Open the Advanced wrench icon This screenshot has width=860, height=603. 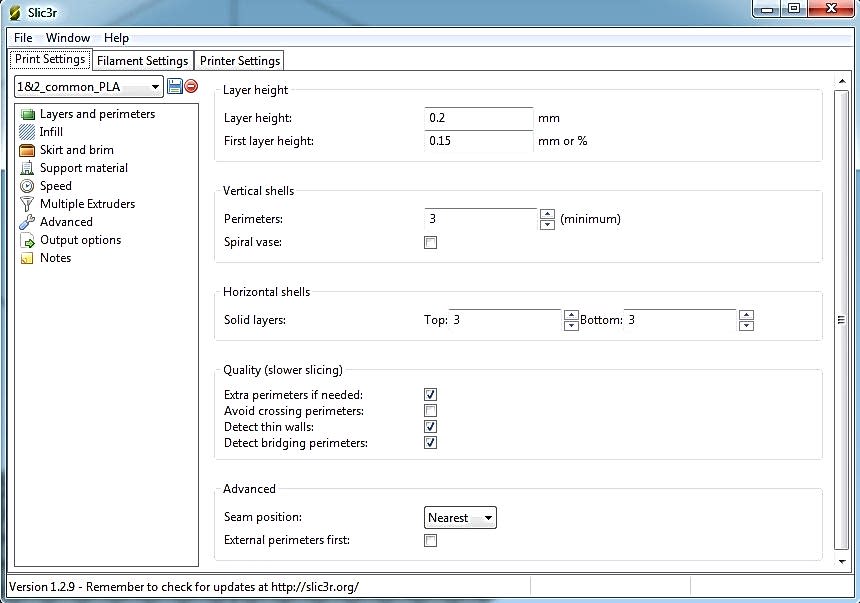click(x=27, y=222)
